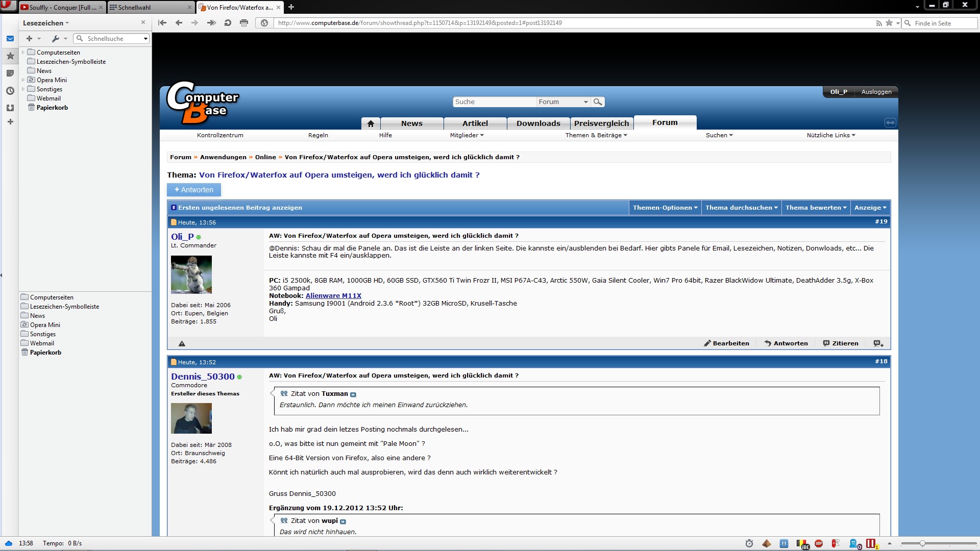This screenshot has width=980, height=551.
Task: Open the Preisvergleich navigation tab
Action: tap(601, 123)
